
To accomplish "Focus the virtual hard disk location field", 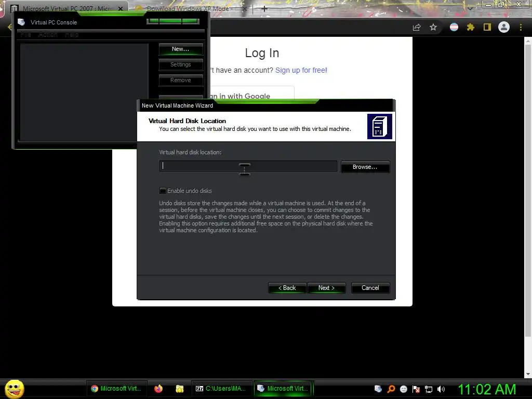I will [x=248, y=166].
